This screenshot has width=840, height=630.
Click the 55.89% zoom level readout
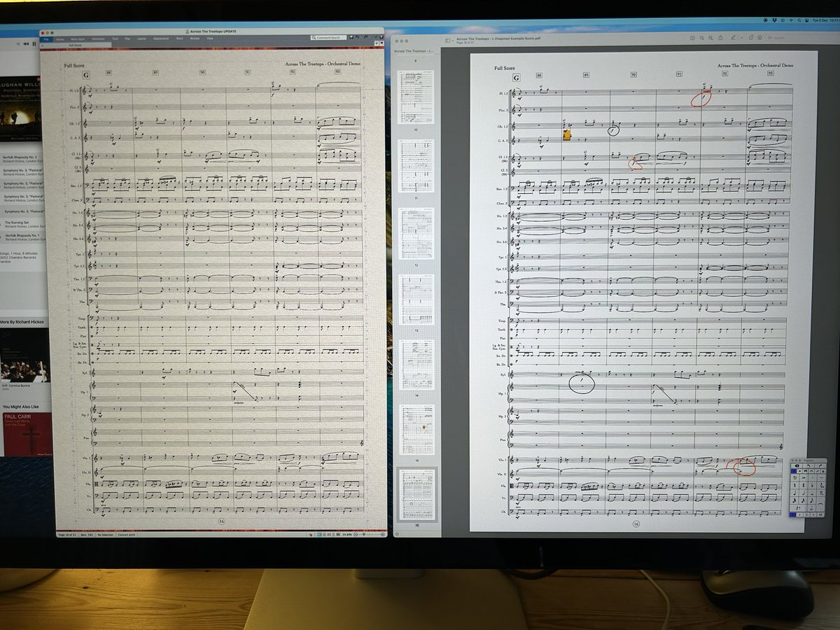[x=347, y=535]
